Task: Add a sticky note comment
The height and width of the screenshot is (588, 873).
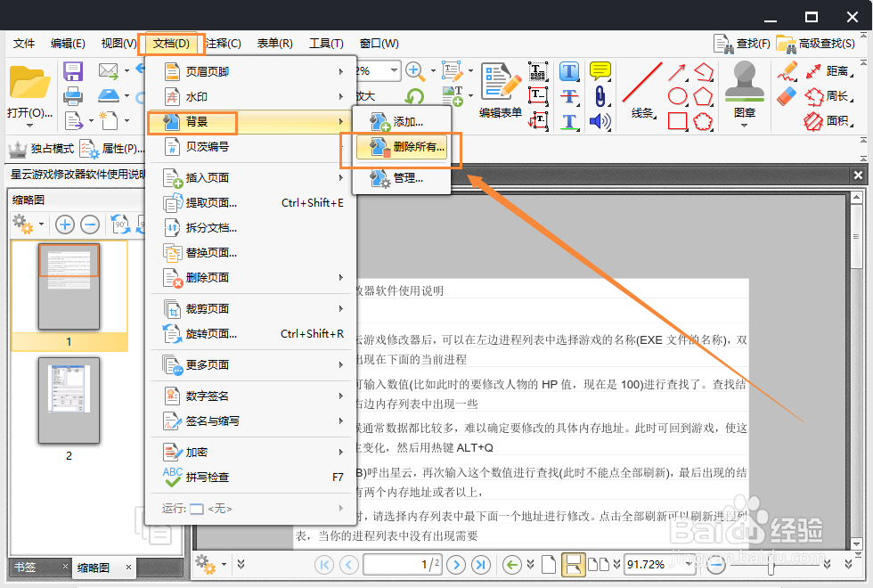Action: coord(600,71)
